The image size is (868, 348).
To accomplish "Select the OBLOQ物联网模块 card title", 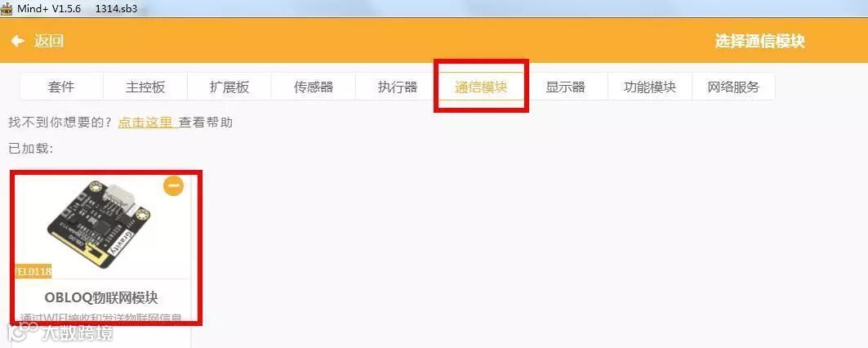I will [101, 297].
